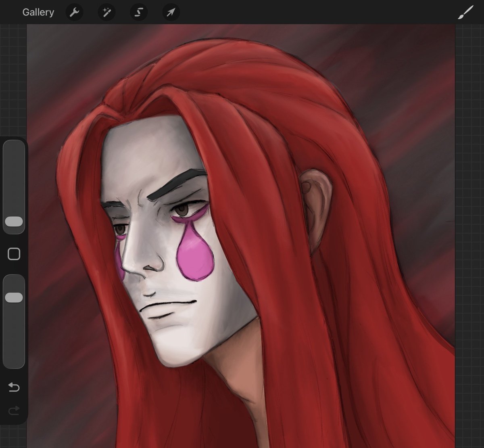484x448 pixels.
Task: Redo the last undone action
Action: click(x=14, y=411)
